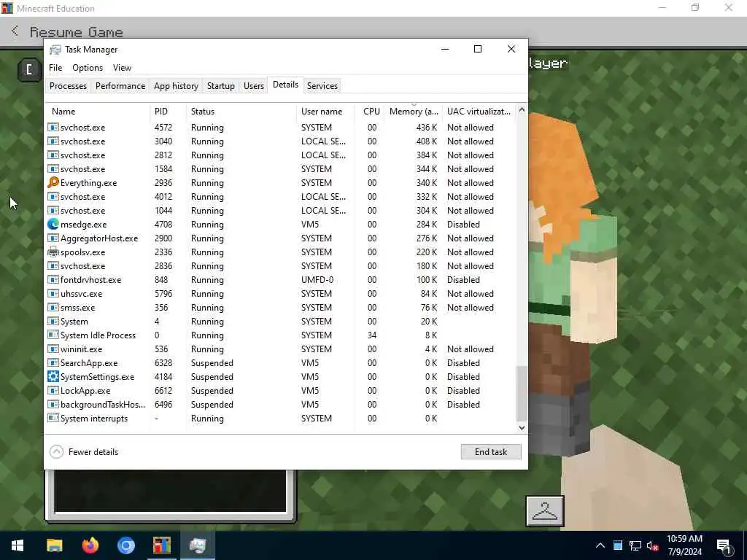Switch to Minecraft Education taskbar icon
747x560 pixels.
tap(161, 545)
